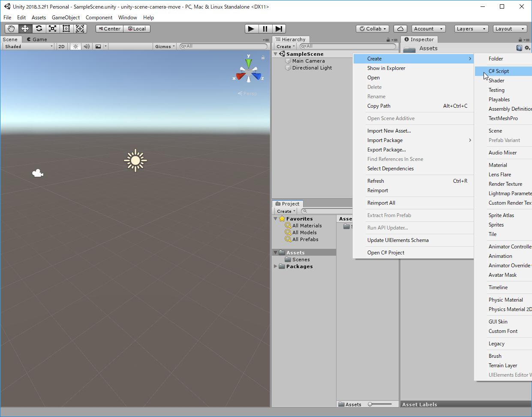The width and height of the screenshot is (532, 417).
Task: Select the Hand tool
Action: 12,29
